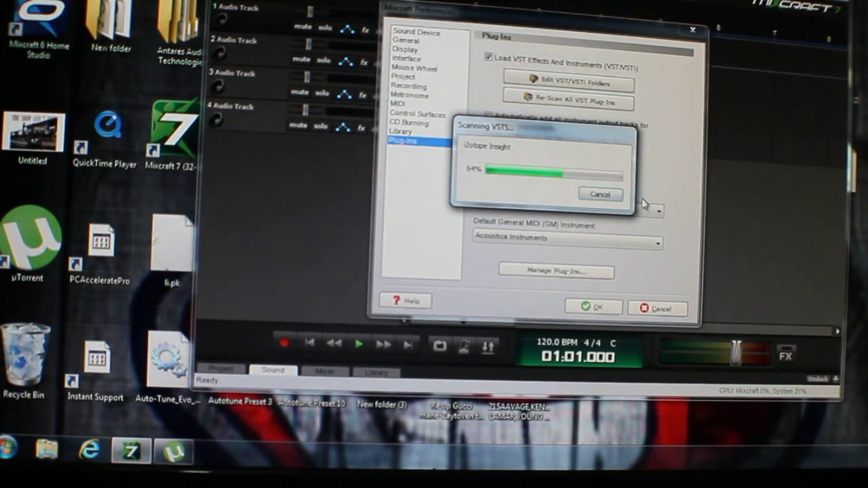Select CD Burning in preferences list

pyautogui.click(x=409, y=123)
